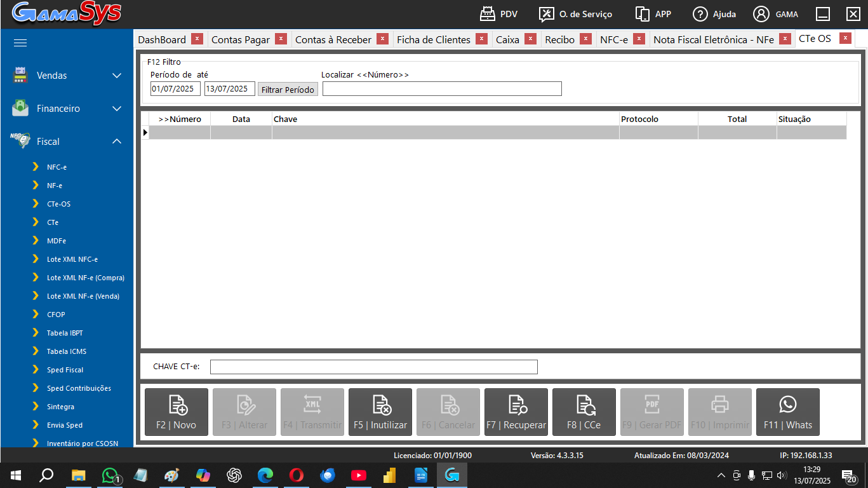
Task: Switch to the Contas Pagar tab
Action: 240,39
